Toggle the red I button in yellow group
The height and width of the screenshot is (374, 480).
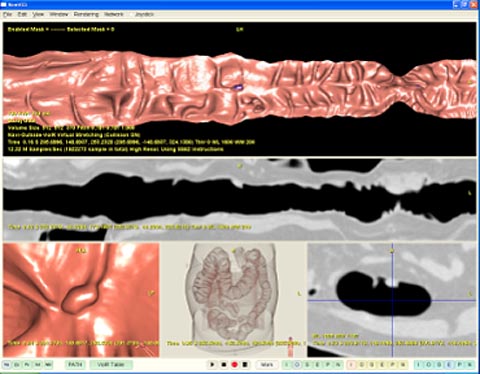pos(351,365)
